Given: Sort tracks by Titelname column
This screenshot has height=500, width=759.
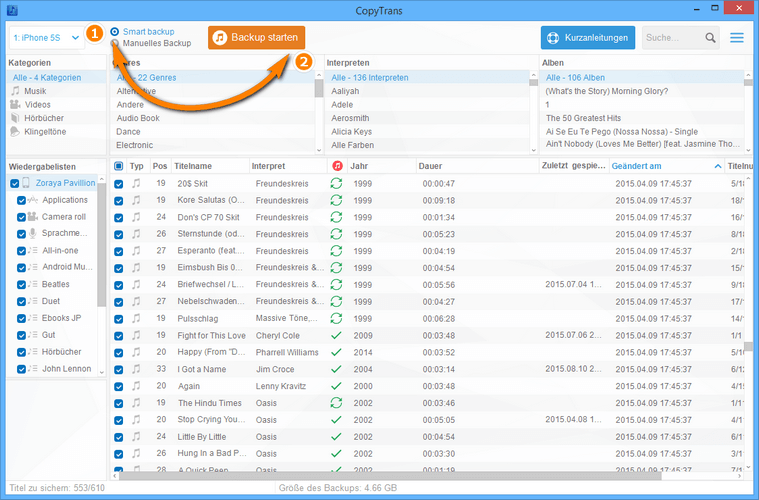Looking at the screenshot, I should [193, 166].
